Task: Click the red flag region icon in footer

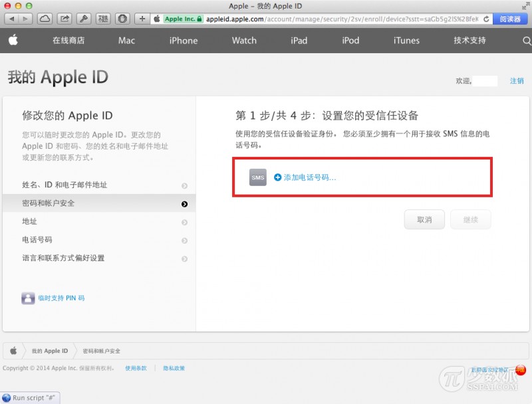Action: (520, 369)
